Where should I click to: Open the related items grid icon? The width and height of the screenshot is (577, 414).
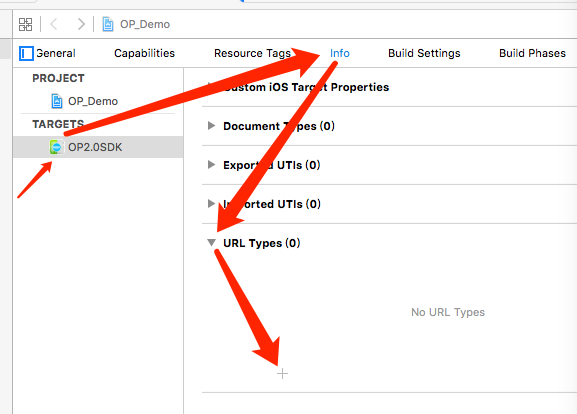point(25,24)
